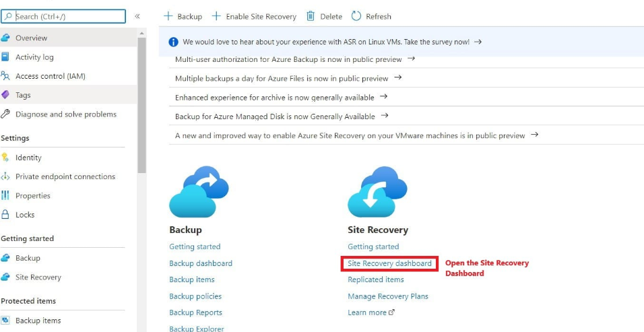
Task: Open Replicated items link
Action: [376, 279]
